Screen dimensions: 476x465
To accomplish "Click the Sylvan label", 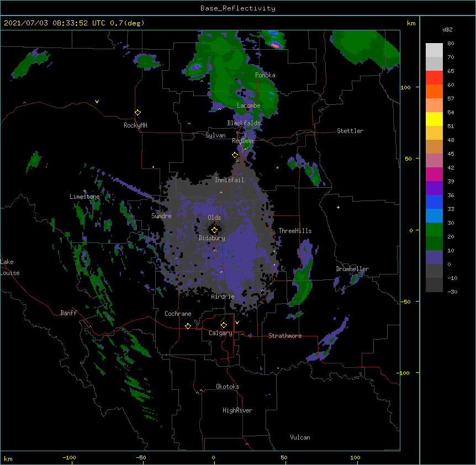I will point(215,135).
